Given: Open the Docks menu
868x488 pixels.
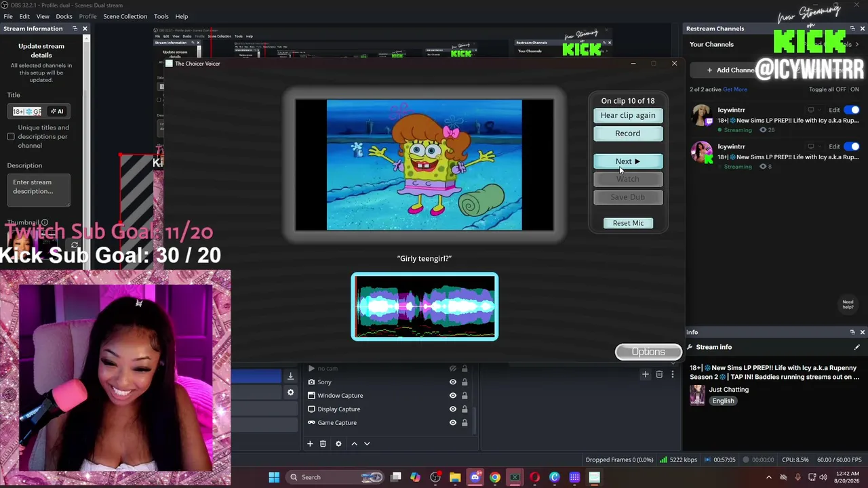Looking at the screenshot, I should tap(64, 16).
